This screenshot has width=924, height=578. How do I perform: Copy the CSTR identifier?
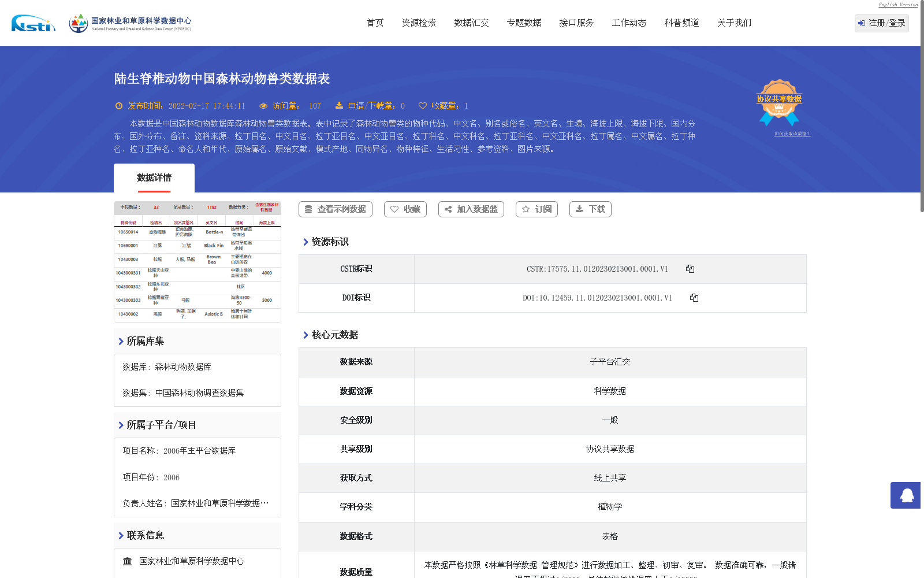690,269
